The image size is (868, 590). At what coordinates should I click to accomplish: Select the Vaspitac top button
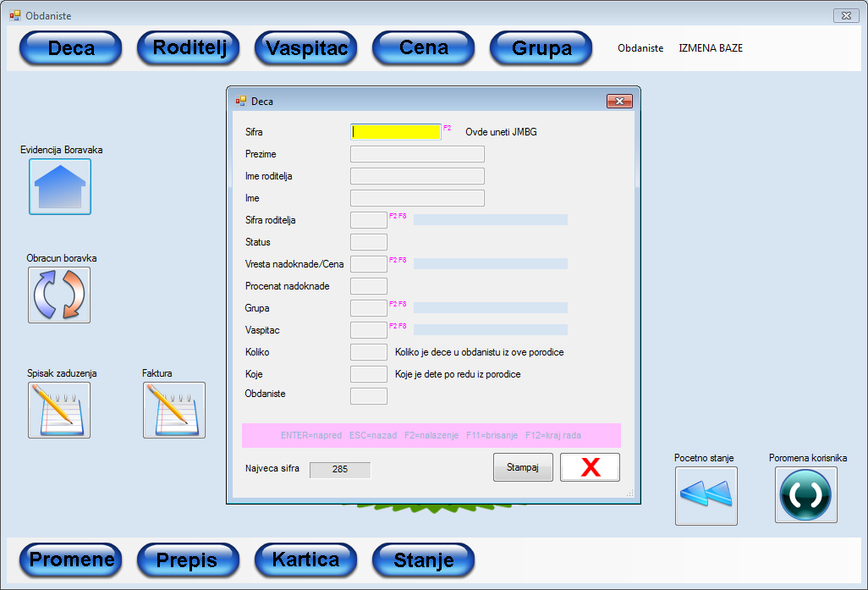306,48
